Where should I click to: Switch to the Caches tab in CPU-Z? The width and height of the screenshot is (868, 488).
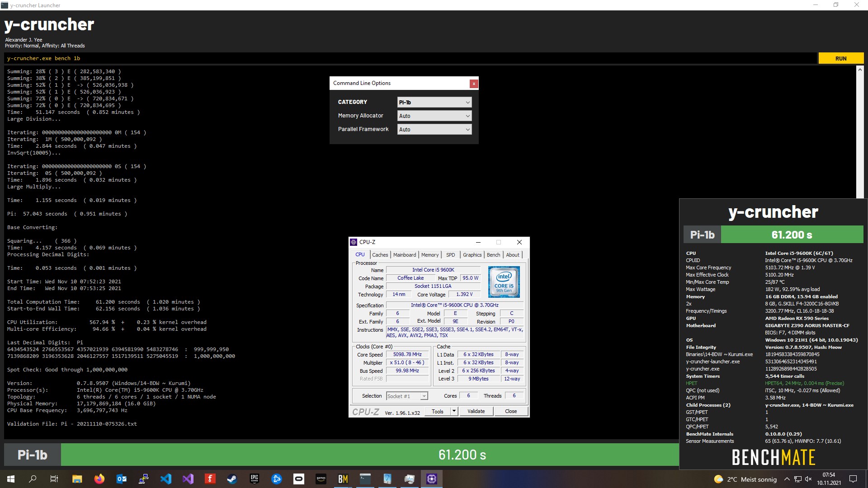tap(380, 255)
